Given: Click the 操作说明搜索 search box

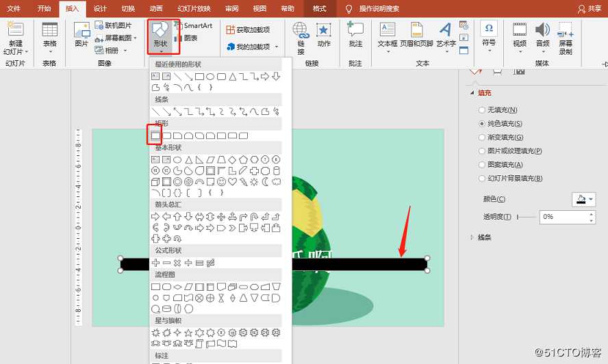Looking at the screenshot, I should (x=379, y=8).
